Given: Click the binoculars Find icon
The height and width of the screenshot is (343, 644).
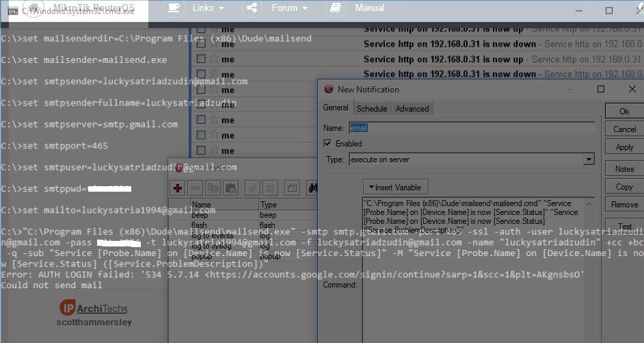Looking at the screenshot, I should pyautogui.click(x=312, y=188).
